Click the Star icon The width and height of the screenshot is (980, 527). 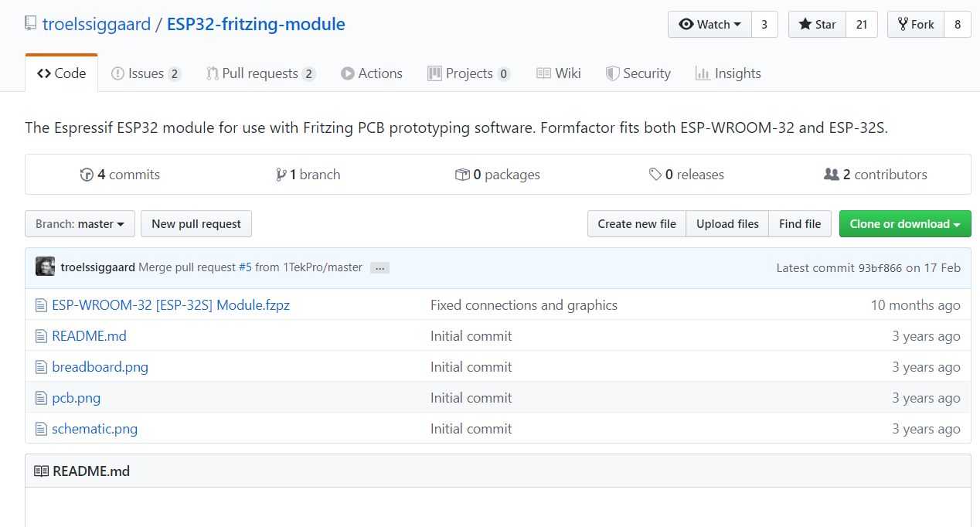805,25
